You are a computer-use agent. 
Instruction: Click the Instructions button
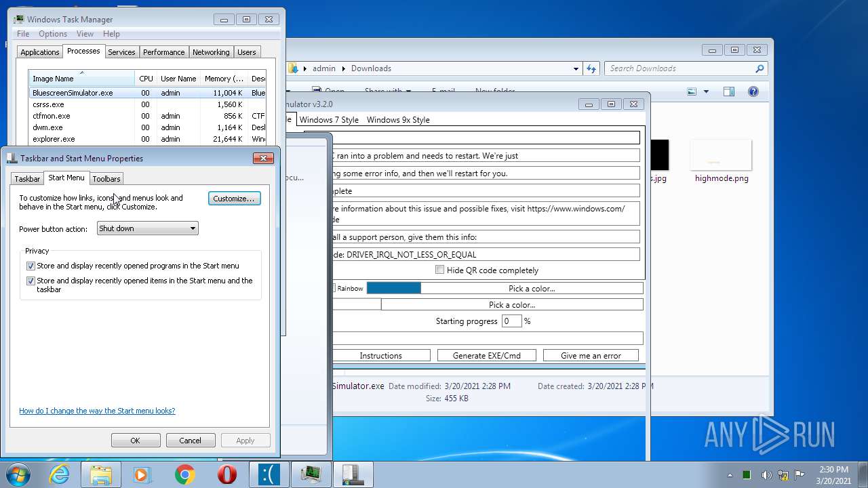tap(380, 356)
